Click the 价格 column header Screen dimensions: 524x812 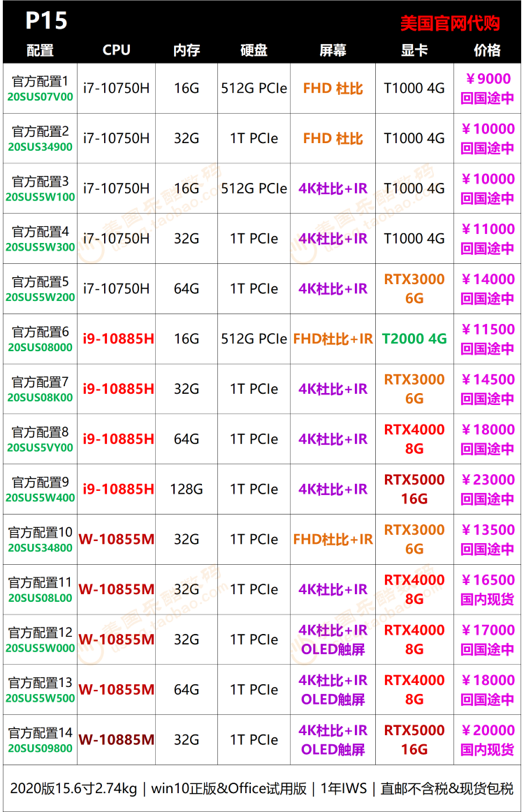tap(487, 50)
